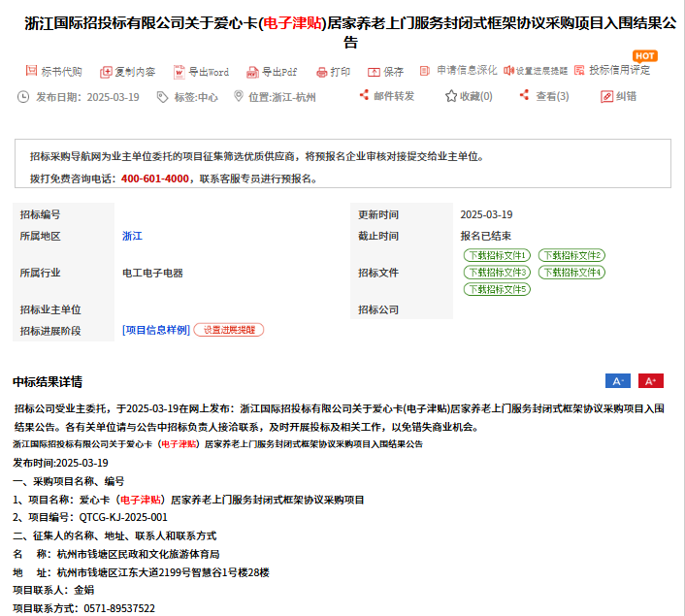685x616 pixels.
Task: Open 申请信息深化 from the toolbar
Action: 425,71
